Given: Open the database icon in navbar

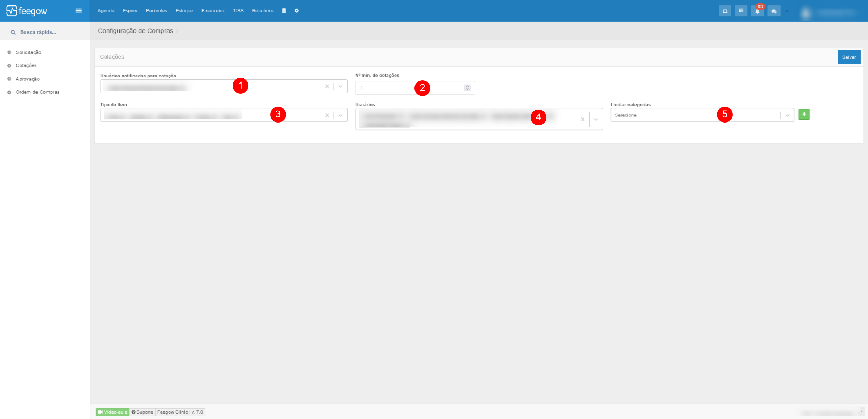Looking at the screenshot, I should [284, 11].
